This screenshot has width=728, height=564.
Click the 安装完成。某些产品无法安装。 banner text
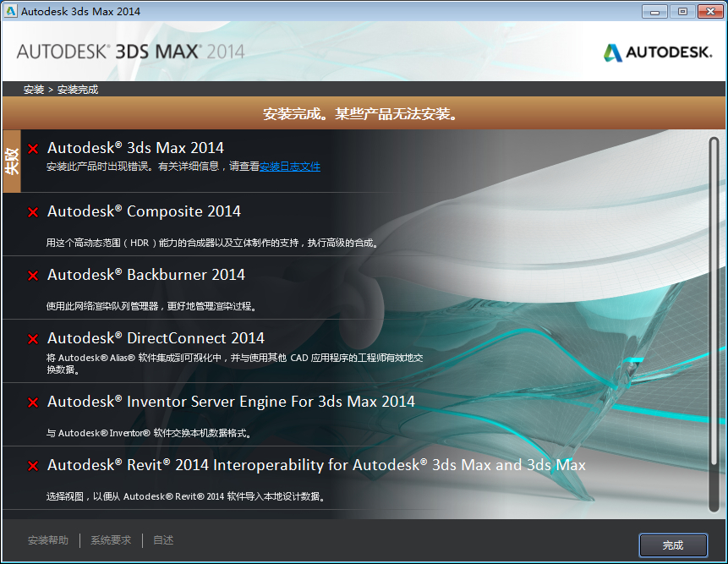click(361, 113)
